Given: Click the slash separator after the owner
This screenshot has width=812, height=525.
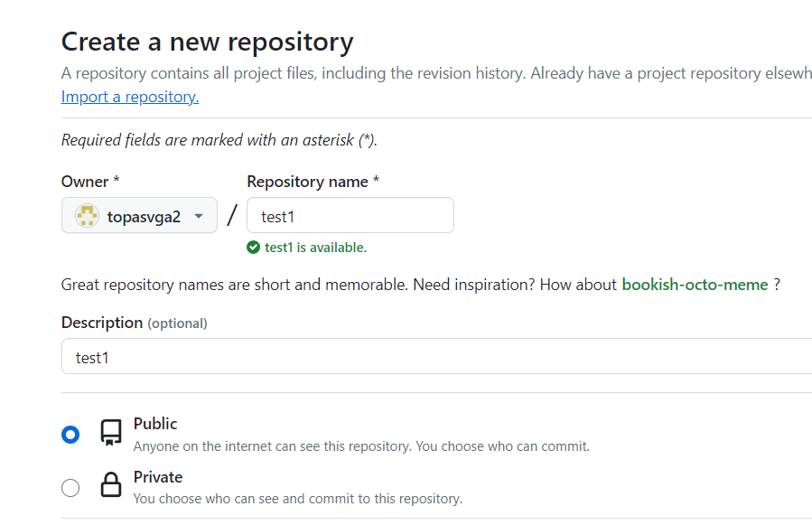Looking at the screenshot, I should coord(232,215).
